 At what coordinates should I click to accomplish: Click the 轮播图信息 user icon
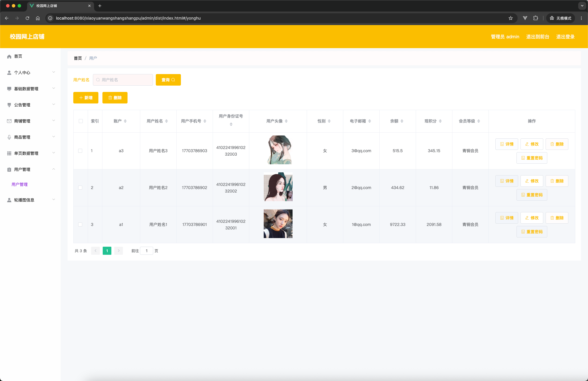point(9,200)
